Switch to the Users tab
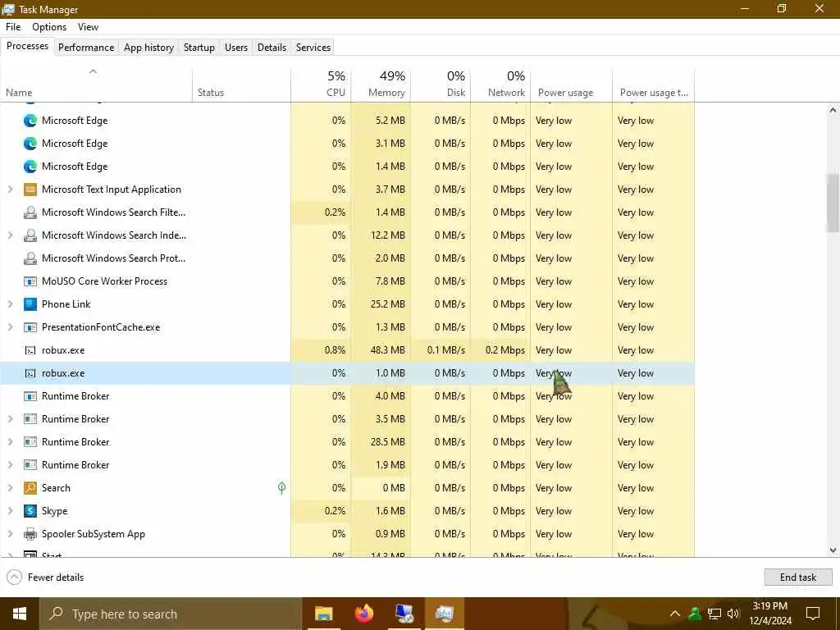This screenshot has width=840, height=630. tap(236, 47)
